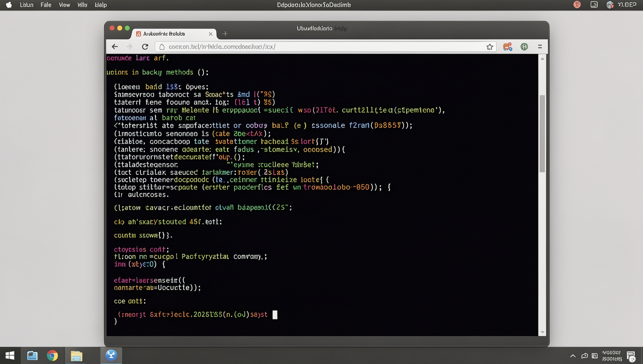Click the URL address bar
This screenshot has width=643, height=364.
(x=326, y=47)
